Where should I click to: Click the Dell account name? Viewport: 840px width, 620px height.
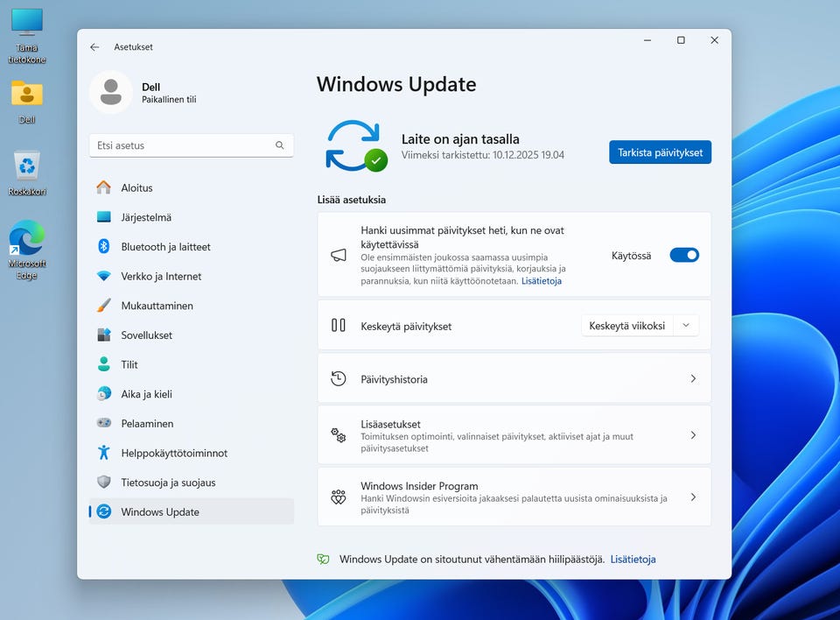pyautogui.click(x=151, y=87)
